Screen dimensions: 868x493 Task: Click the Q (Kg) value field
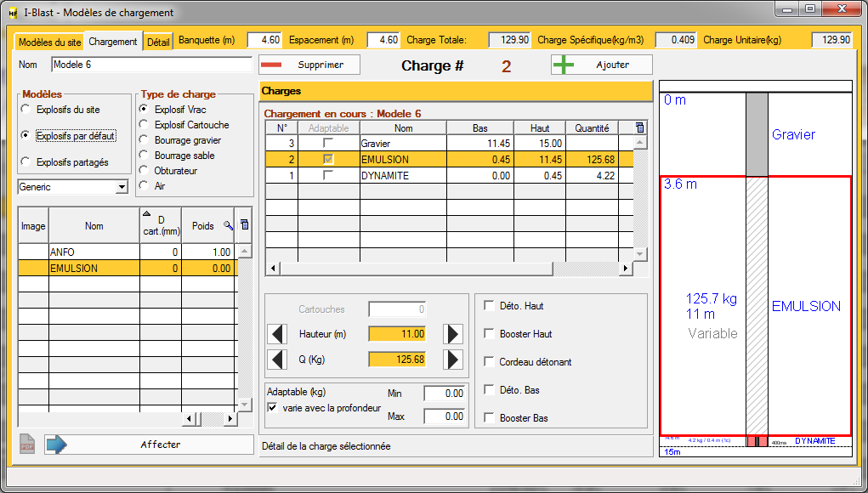coord(397,360)
